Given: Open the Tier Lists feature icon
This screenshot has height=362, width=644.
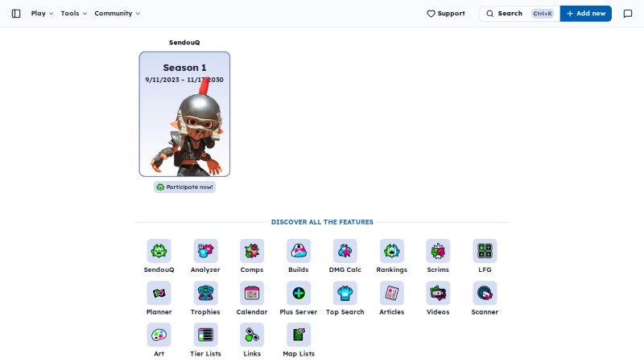Looking at the screenshot, I should (205, 335).
